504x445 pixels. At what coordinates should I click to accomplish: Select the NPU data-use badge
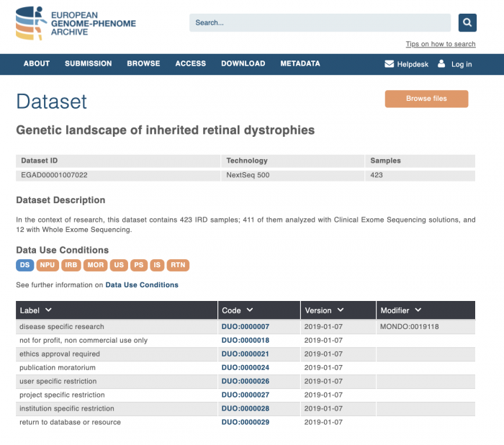point(48,265)
